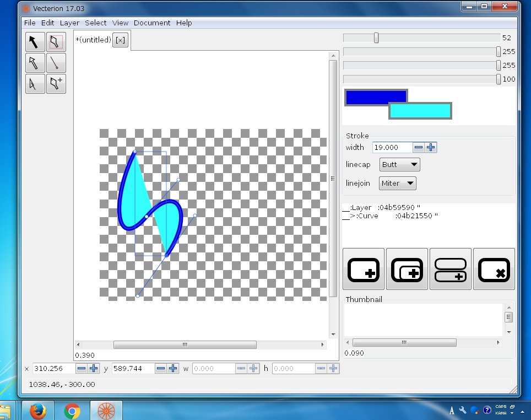The height and width of the screenshot is (420, 531).
Task: Click the thumbnail panel scroll down arrow
Action: (508, 332)
